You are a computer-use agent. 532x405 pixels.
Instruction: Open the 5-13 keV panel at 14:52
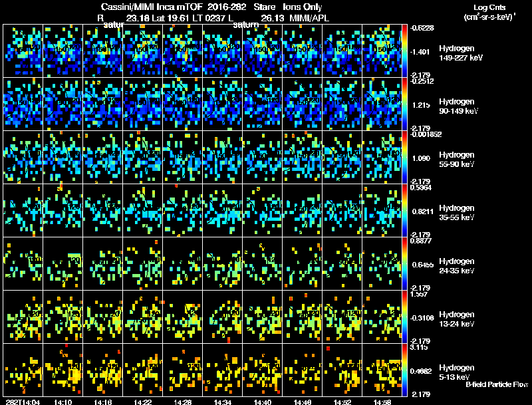coord(342,370)
